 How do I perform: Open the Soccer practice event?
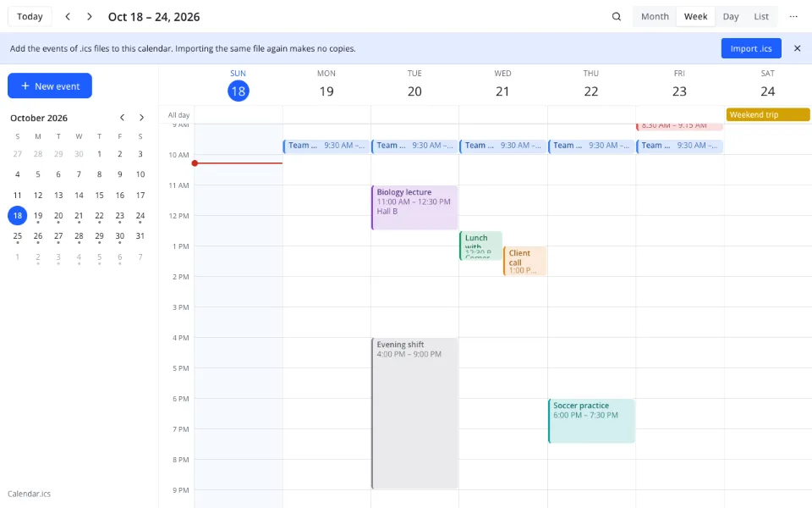591,421
